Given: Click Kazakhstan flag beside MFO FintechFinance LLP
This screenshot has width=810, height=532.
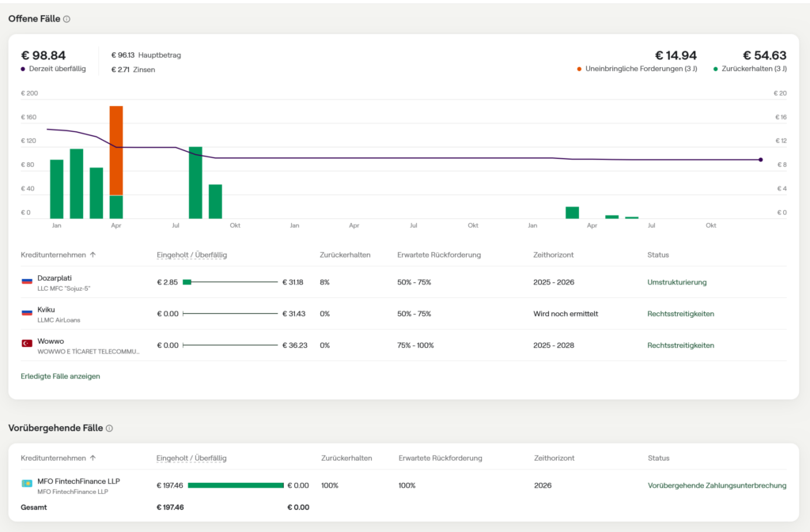Looking at the screenshot, I should point(27,484).
